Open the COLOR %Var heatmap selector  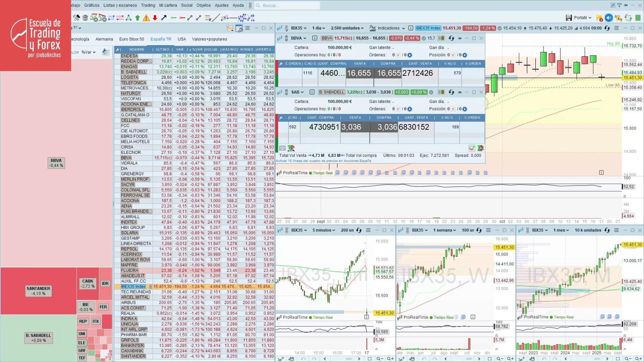pyautogui.click(x=87, y=52)
